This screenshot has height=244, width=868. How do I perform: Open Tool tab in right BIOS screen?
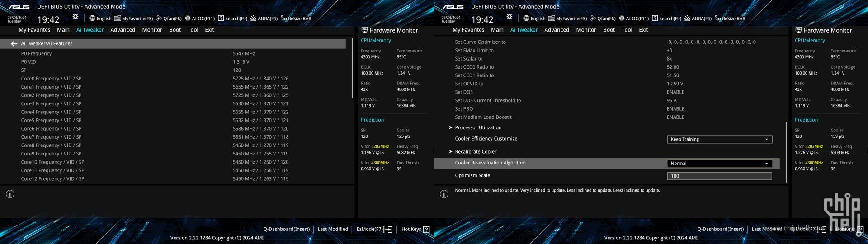click(x=627, y=30)
